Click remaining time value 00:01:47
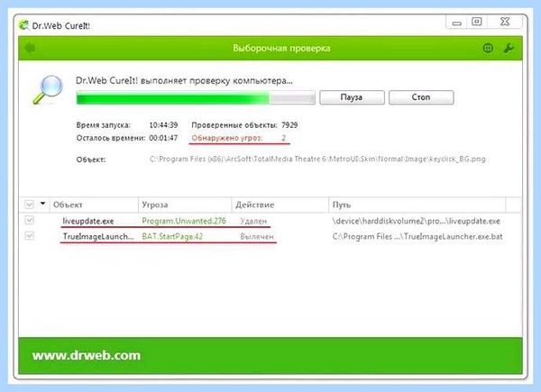 tap(163, 138)
